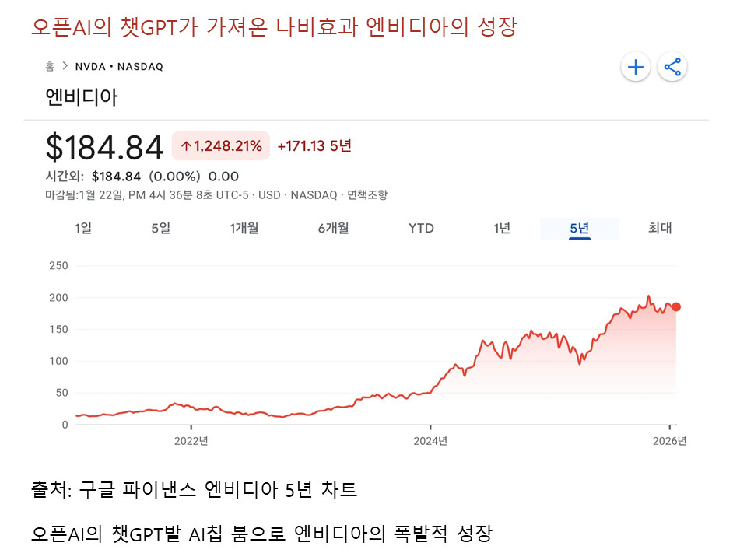Click the plus follow icon

(x=636, y=67)
